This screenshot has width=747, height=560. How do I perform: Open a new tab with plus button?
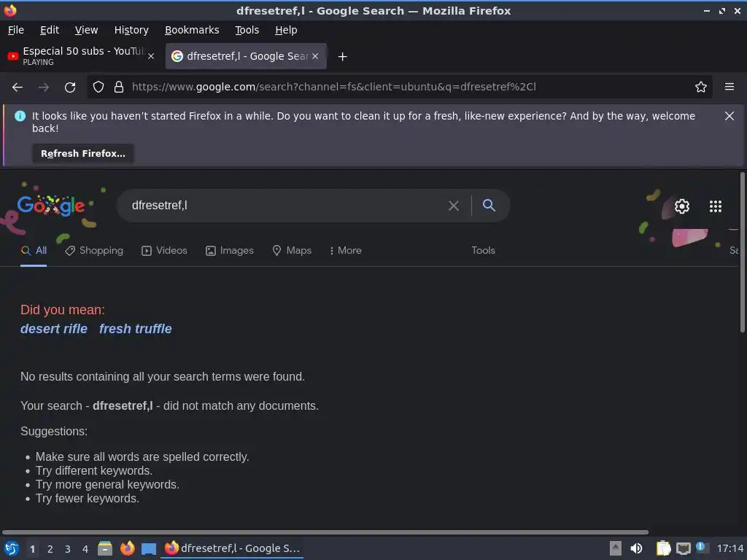coord(342,57)
